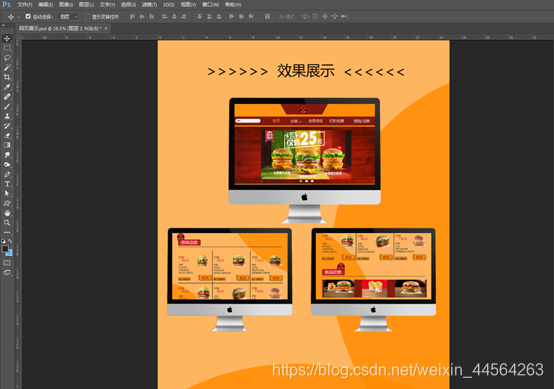The image size is (554, 389).
Task: Select the Zoom tool
Action: click(7, 223)
